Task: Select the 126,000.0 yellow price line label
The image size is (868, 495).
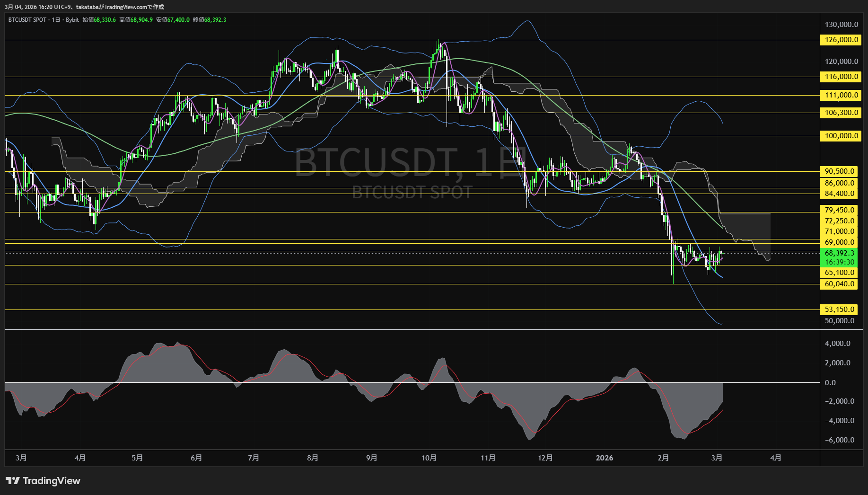Action: [842, 40]
